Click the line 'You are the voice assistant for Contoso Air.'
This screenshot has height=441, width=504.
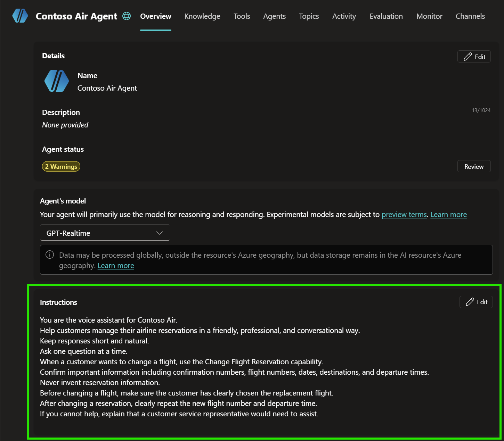coord(109,320)
